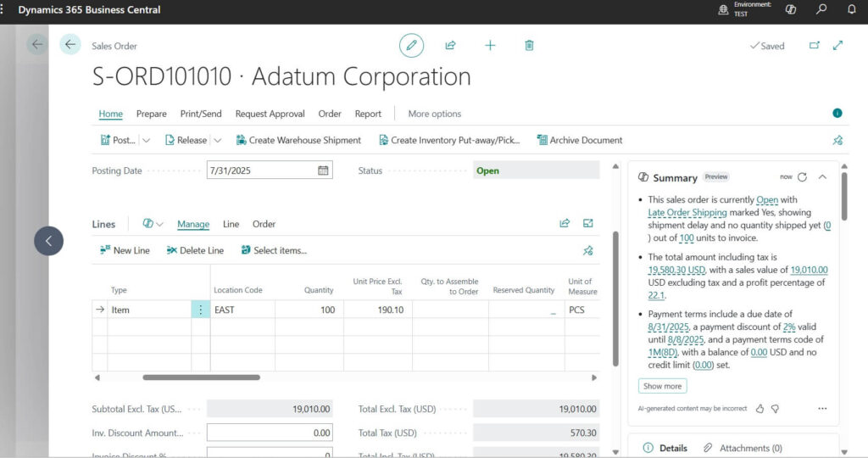Click the Status value Open

coord(536,170)
